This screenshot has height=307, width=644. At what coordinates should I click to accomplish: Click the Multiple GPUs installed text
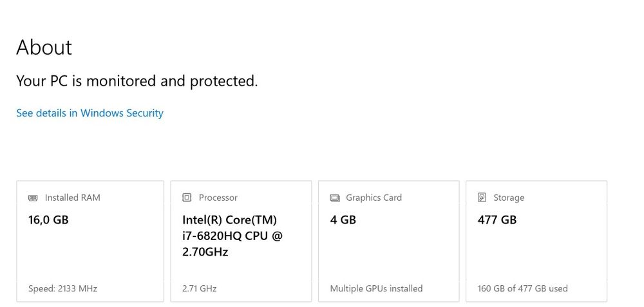(x=376, y=288)
